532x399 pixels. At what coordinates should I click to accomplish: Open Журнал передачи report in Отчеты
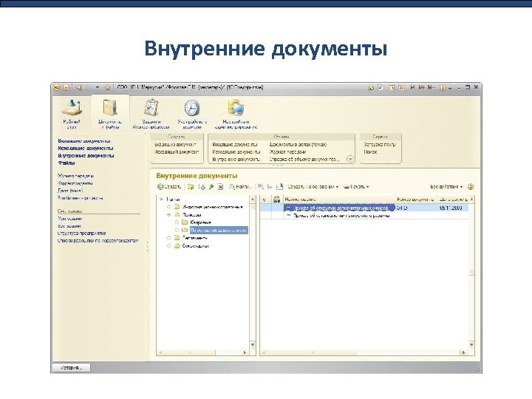coord(287,151)
